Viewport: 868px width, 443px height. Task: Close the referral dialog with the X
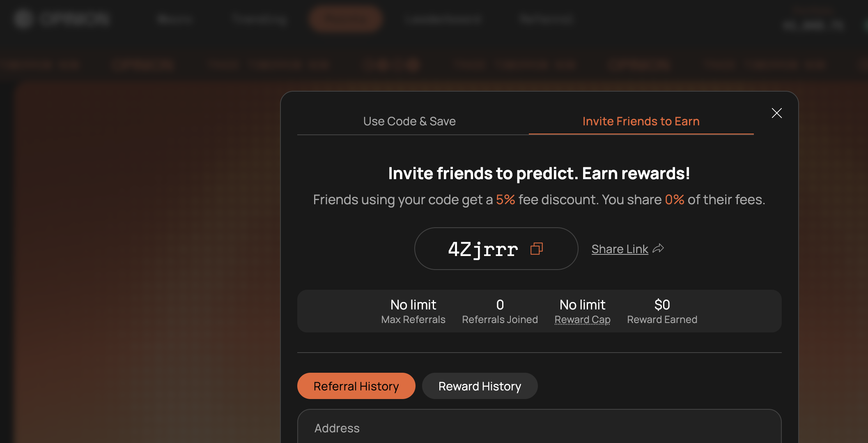[776, 113]
